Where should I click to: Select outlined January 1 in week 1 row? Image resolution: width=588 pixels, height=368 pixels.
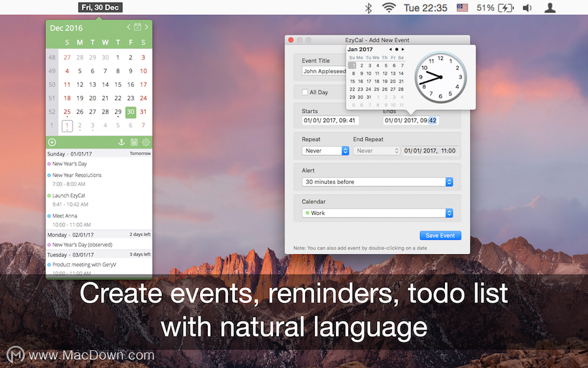pos(67,125)
